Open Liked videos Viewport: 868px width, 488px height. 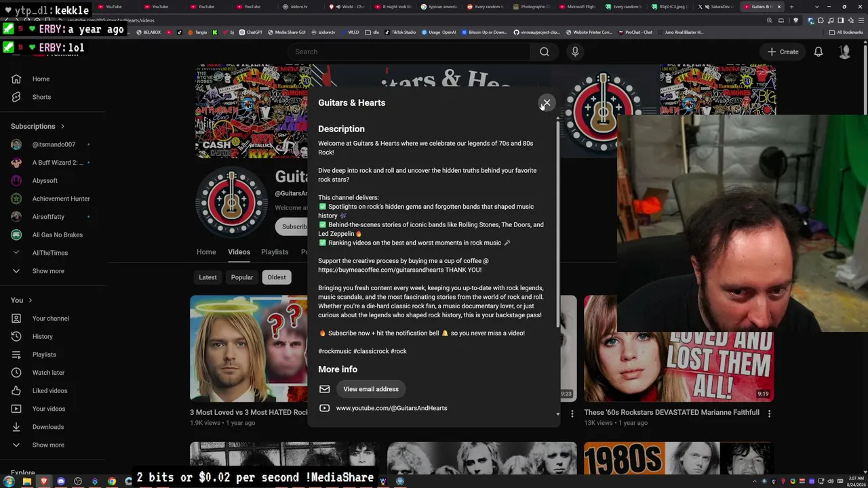click(50, 390)
